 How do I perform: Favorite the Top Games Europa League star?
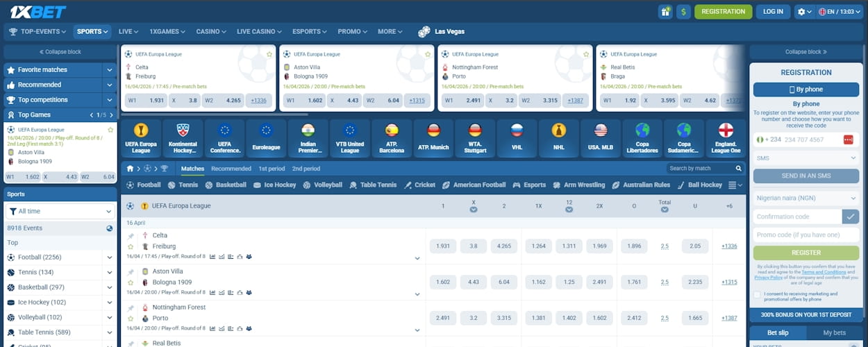(110, 130)
